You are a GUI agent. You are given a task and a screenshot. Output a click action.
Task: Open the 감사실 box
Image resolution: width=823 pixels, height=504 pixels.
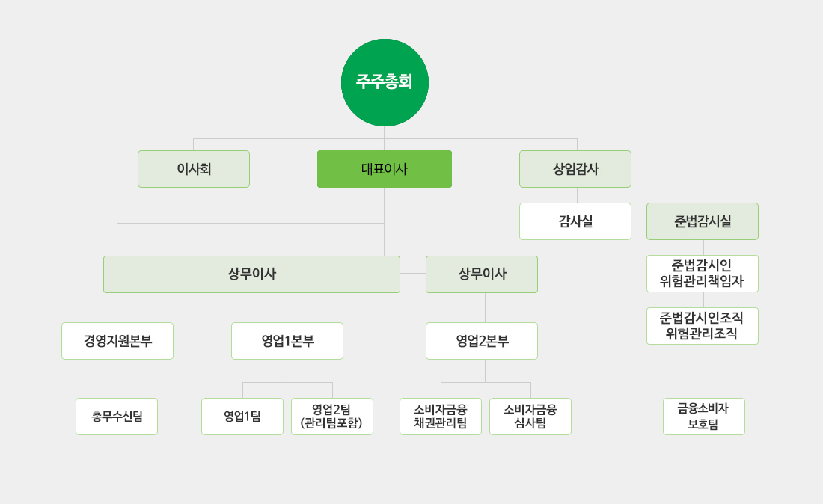tap(575, 221)
